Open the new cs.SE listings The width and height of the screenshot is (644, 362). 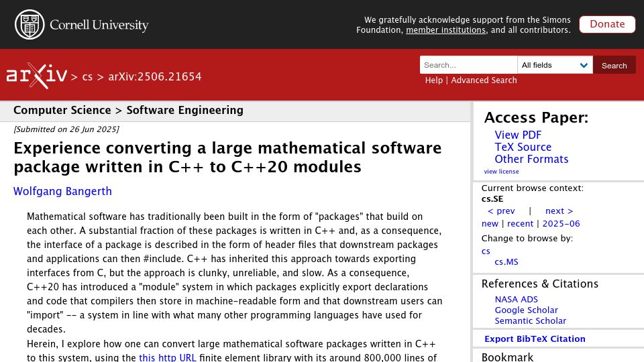[490, 224]
